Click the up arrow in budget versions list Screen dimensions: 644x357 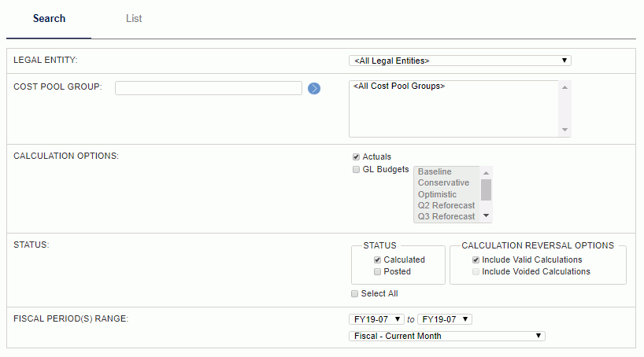487,173
